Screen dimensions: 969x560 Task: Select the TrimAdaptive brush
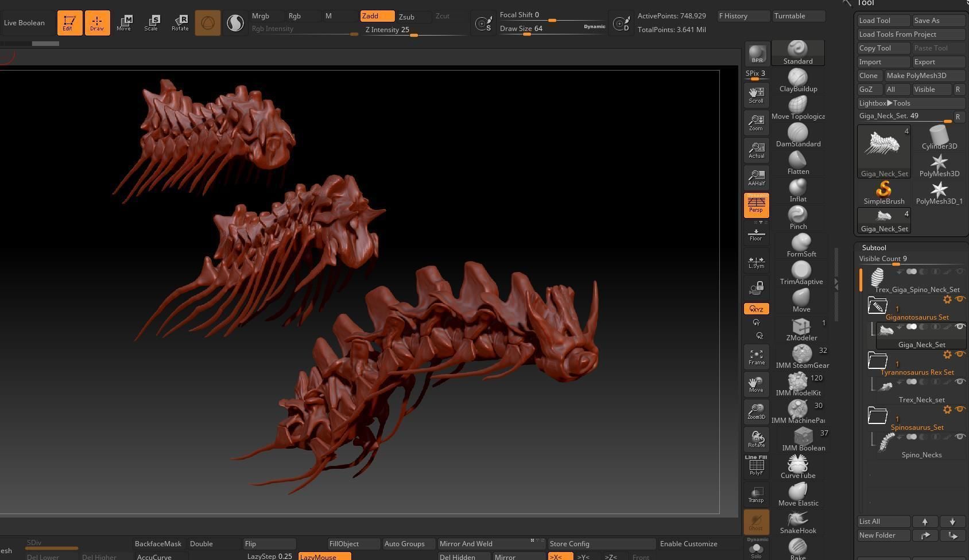(x=801, y=273)
